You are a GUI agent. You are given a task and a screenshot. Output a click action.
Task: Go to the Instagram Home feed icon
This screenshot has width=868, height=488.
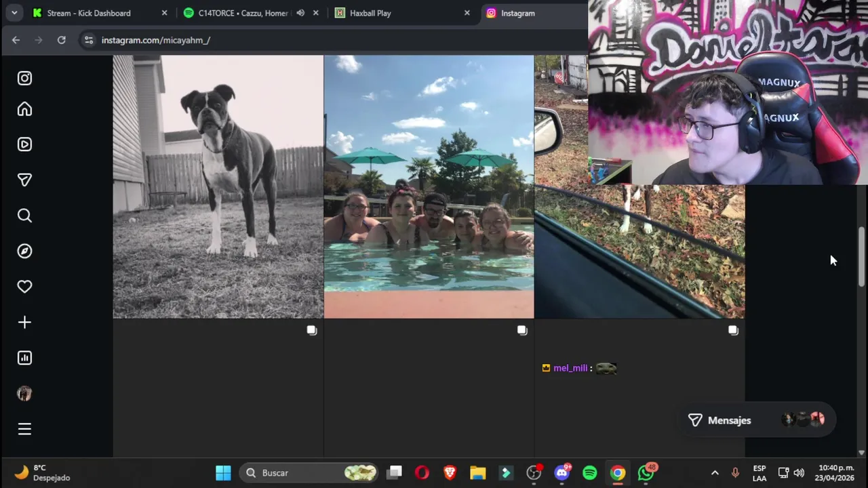pyautogui.click(x=24, y=109)
